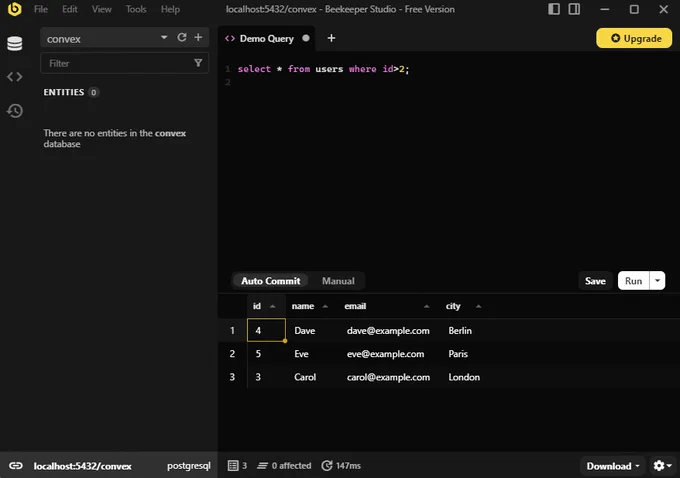680x478 pixels.
Task: Click the entity filter funnel icon
Action: (198, 63)
